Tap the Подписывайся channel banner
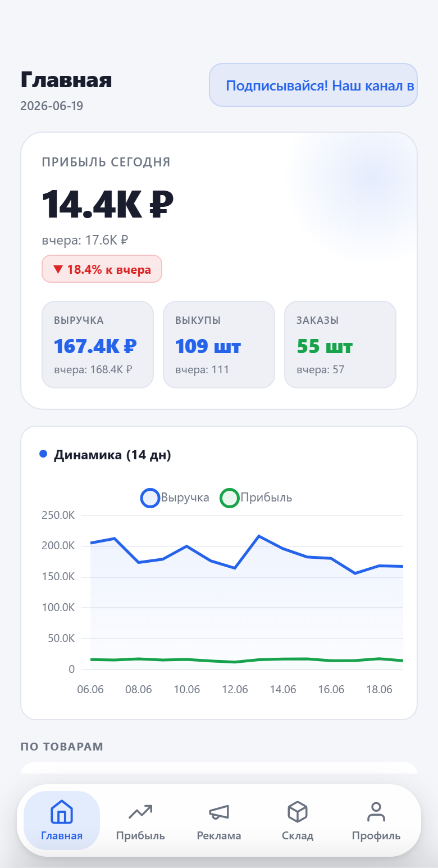 click(313, 85)
